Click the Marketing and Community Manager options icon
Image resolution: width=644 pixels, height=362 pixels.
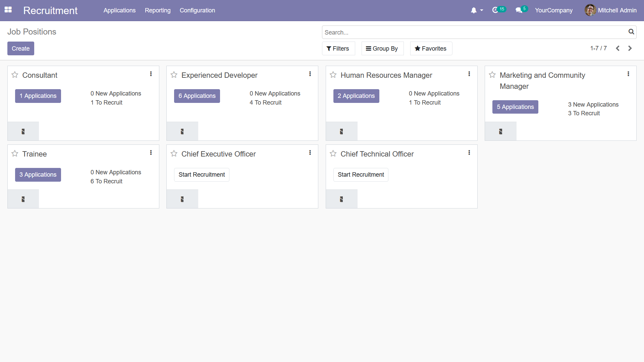(x=629, y=73)
